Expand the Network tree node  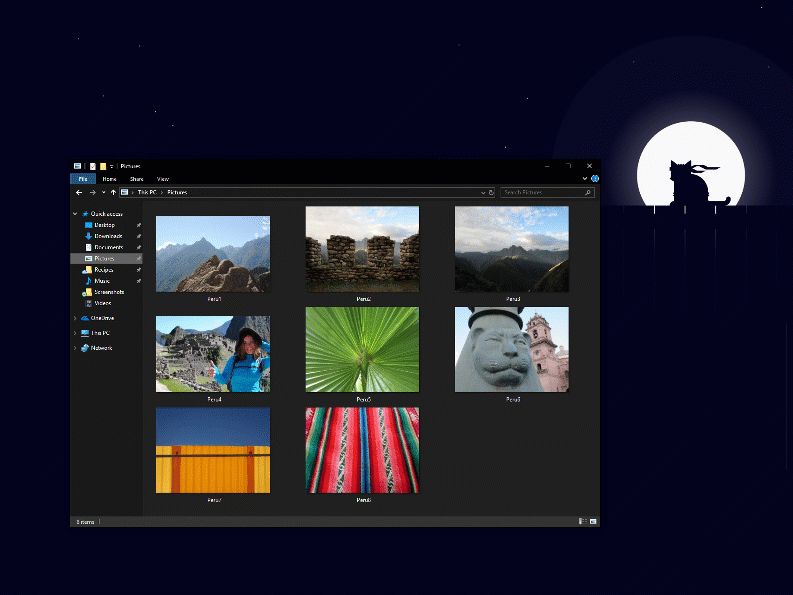[75, 348]
